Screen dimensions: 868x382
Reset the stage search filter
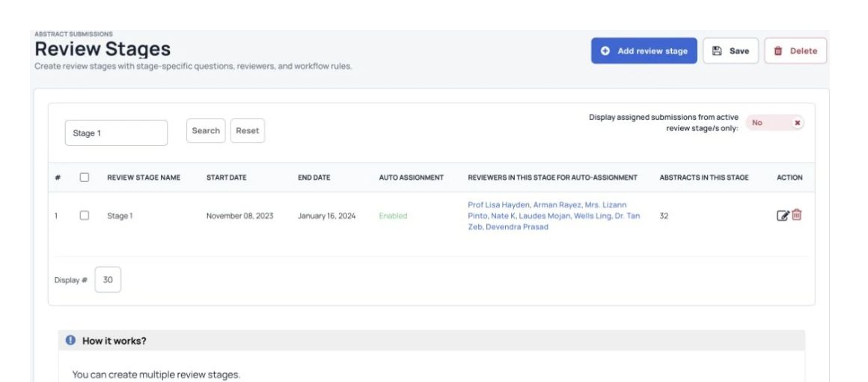tap(248, 131)
